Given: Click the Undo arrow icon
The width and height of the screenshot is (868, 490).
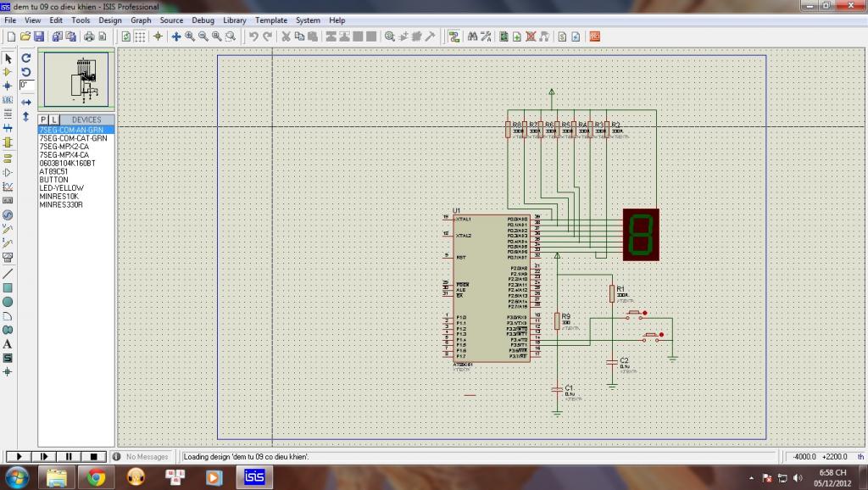Looking at the screenshot, I should click(253, 36).
